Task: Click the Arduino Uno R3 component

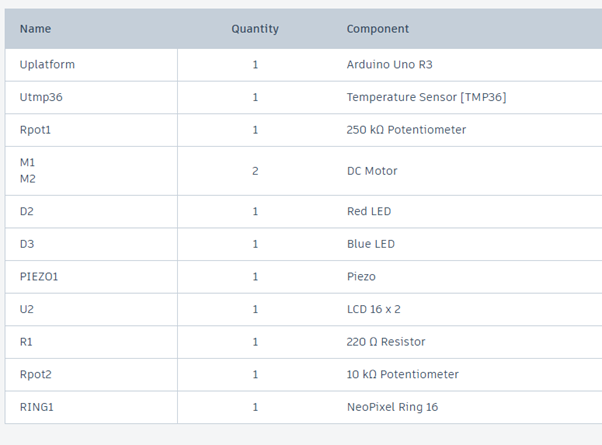Action: 390,64
